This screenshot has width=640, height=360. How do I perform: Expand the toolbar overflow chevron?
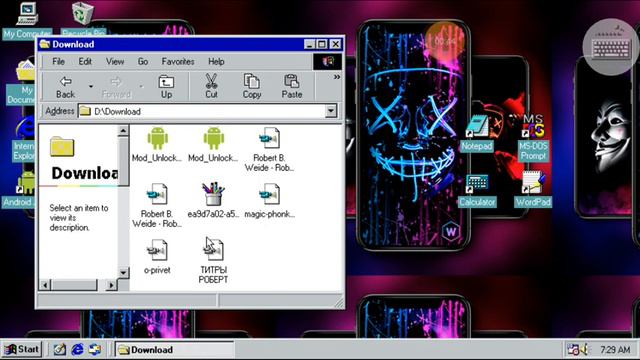(x=337, y=77)
